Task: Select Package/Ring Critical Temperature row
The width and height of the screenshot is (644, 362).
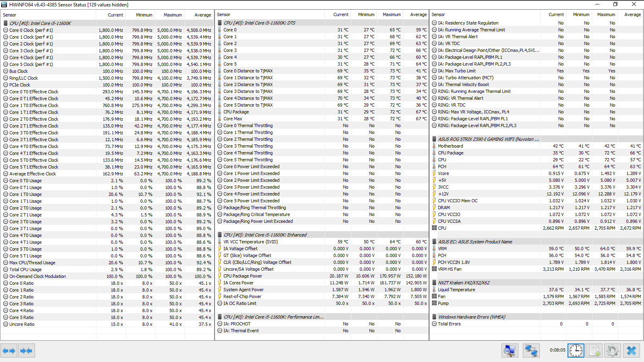Action: (322, 214)
